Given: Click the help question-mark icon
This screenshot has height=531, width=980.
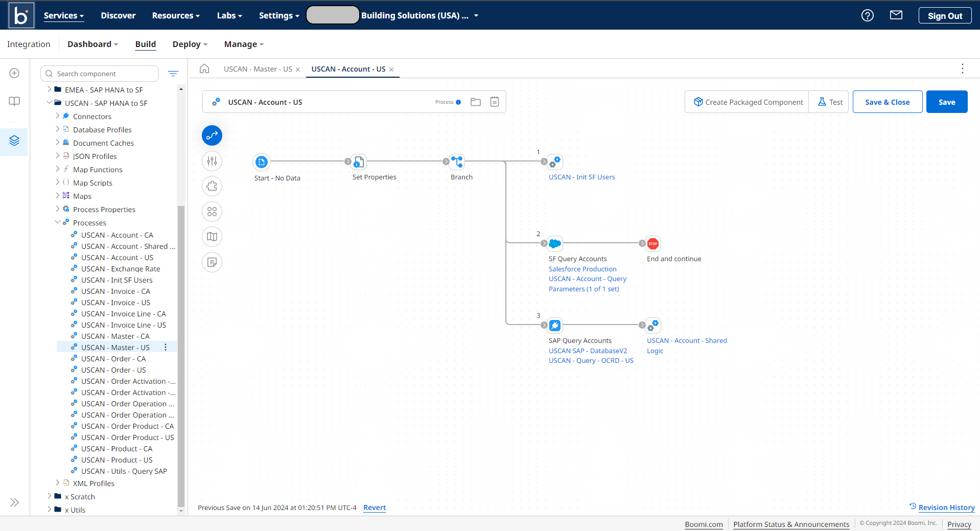Looking at the screenshot, I should (x=867, y=15).
